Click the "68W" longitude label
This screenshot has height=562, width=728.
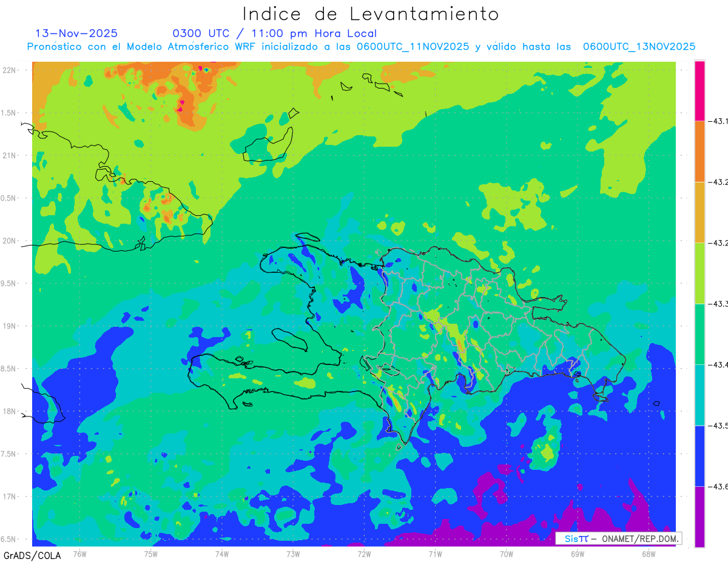point(649,554)
